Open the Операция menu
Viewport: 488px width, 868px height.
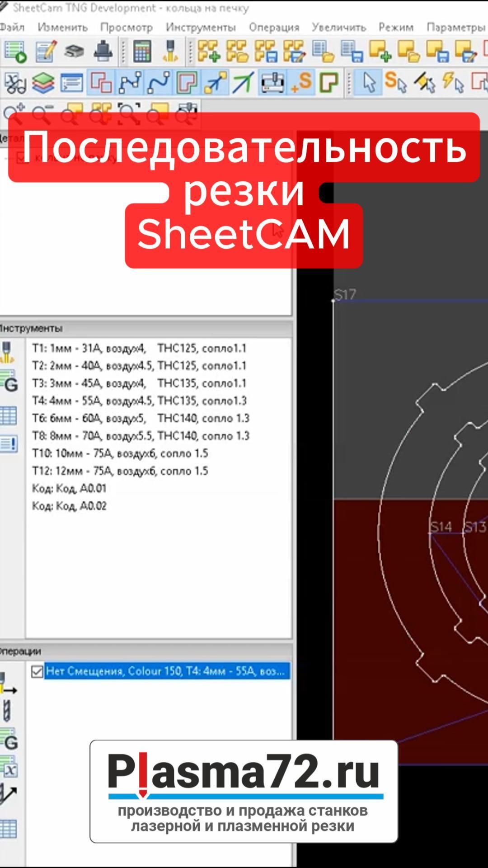point(274,27)
